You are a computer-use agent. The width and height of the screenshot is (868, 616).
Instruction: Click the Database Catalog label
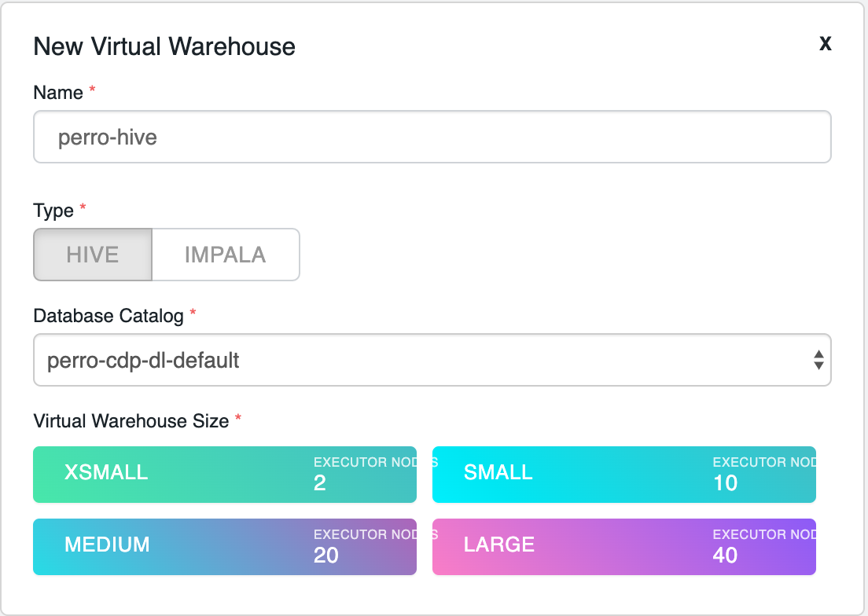(107, 315)
